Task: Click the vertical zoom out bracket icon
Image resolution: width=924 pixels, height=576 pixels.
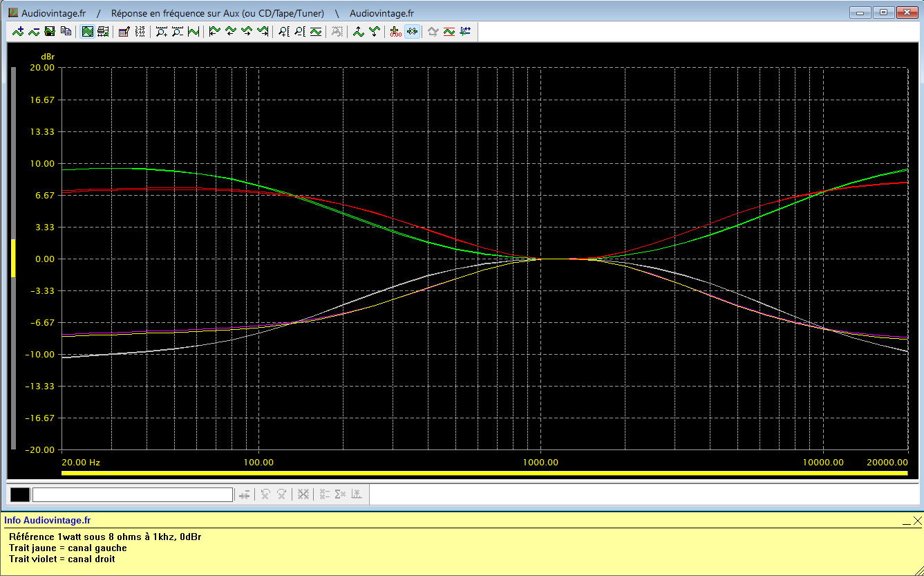Action: [x=300, y=31]
